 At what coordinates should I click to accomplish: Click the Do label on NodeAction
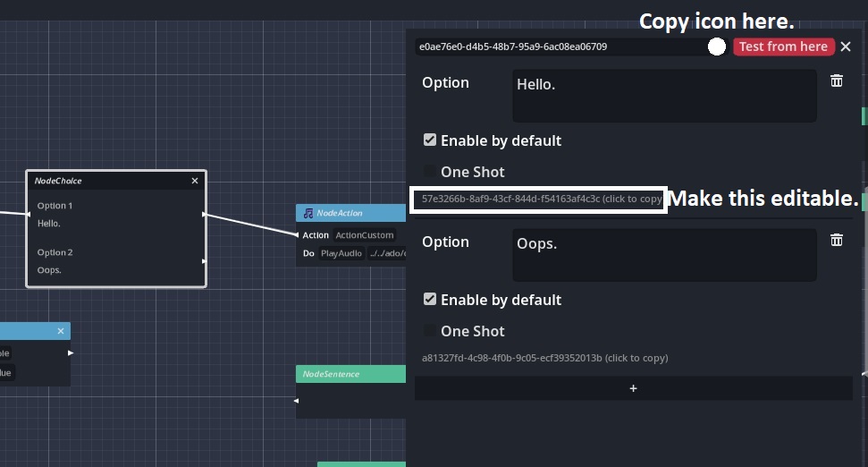point(308,253)
